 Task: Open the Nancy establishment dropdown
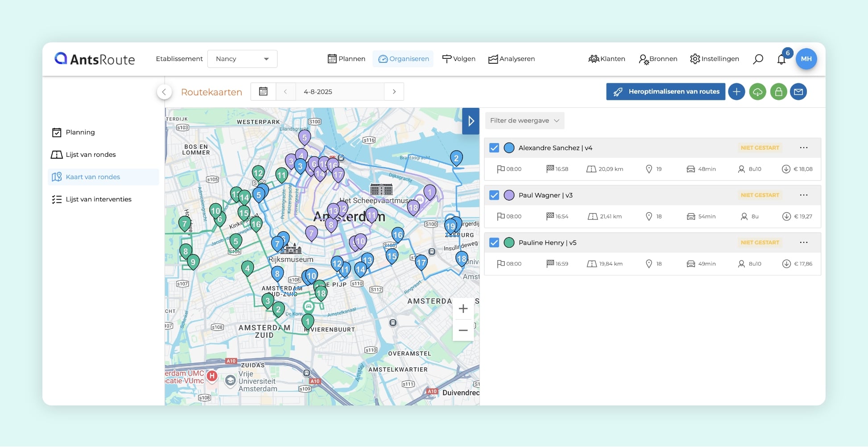(242, 59)
